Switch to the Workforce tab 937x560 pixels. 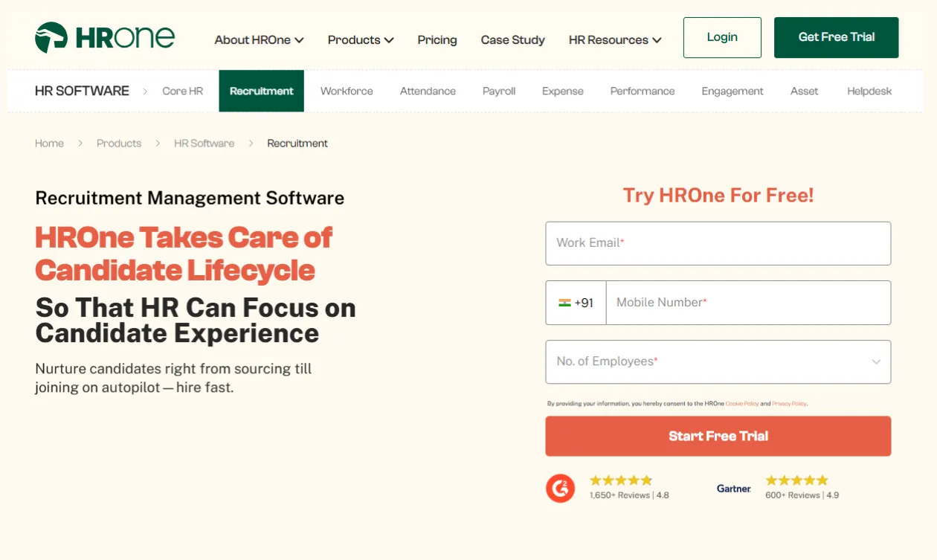click(x=347, y=91)
